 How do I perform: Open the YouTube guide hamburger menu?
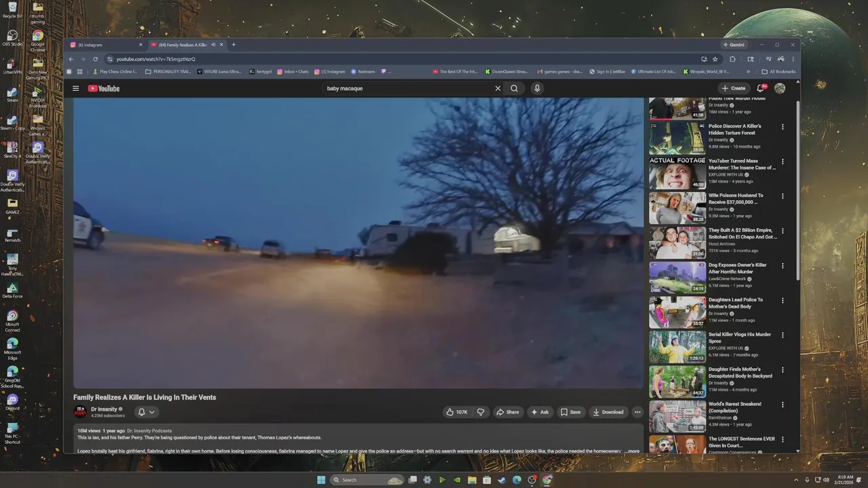(x=76, y=88)
